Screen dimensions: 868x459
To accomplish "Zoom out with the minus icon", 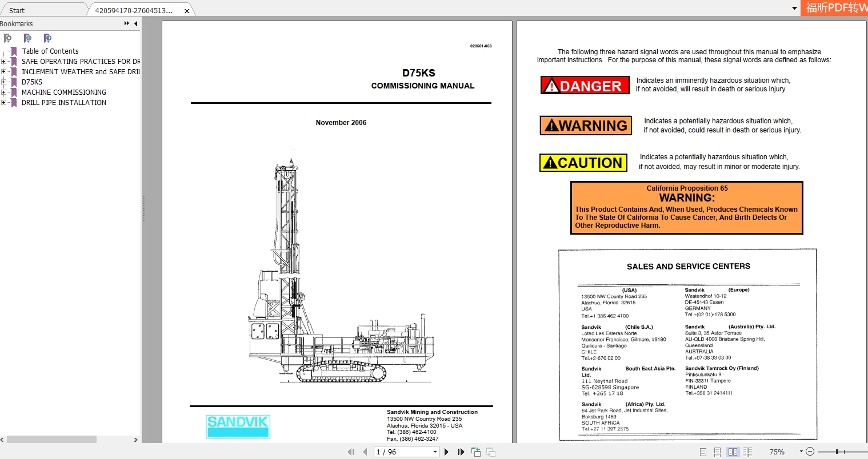I will (810, 452).
